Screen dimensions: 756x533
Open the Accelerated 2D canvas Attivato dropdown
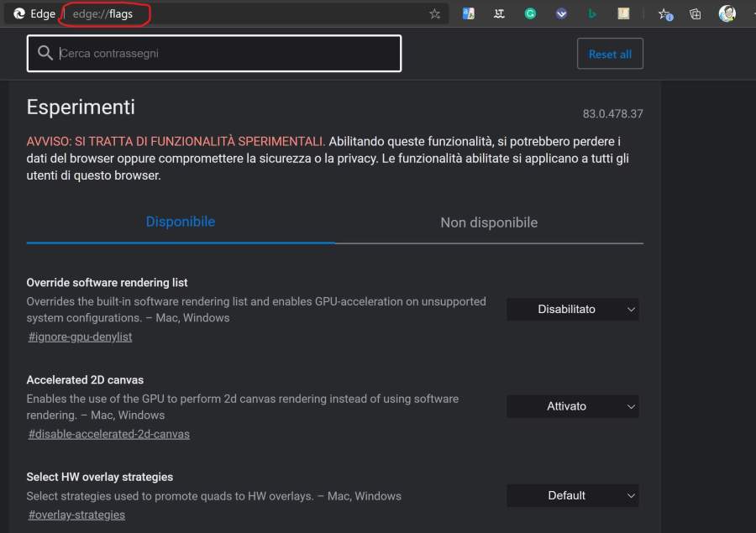click(x=573, y=406)
